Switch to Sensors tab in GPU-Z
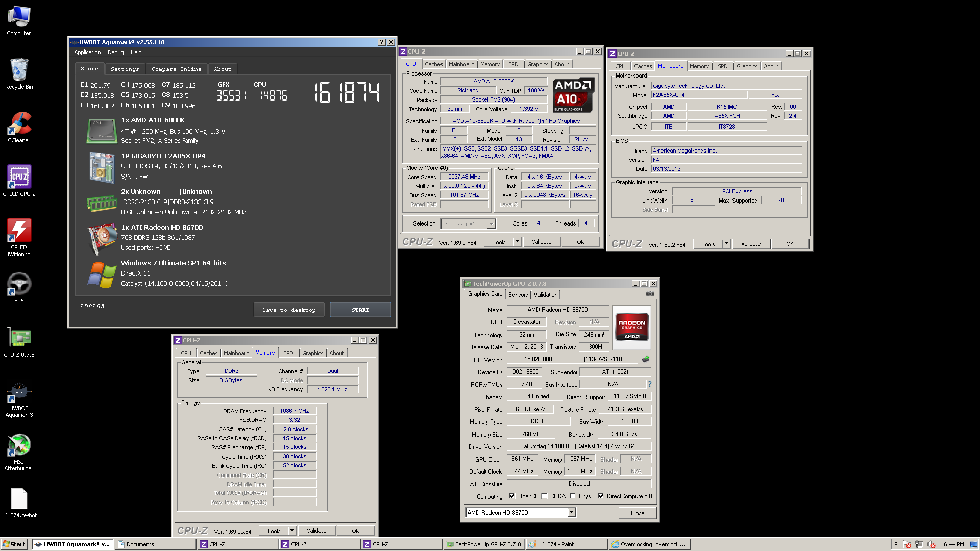This screenshot has height=551, width=980. (518, 295)
